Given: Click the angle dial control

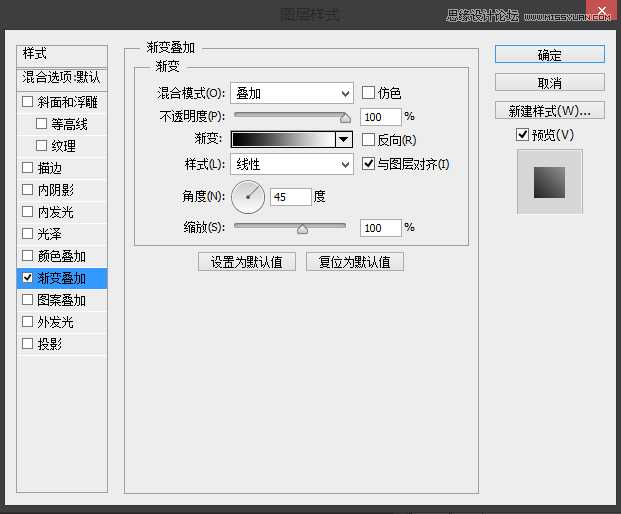Looking at the screenshot, I should coord(248,197).
